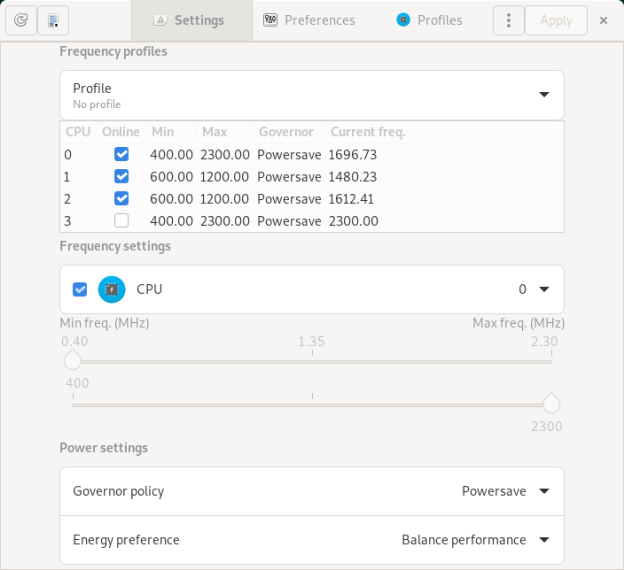Screen dimensions: 624x570
Task: Switch to the Profiles tab
Action: [x=429, y=20]
